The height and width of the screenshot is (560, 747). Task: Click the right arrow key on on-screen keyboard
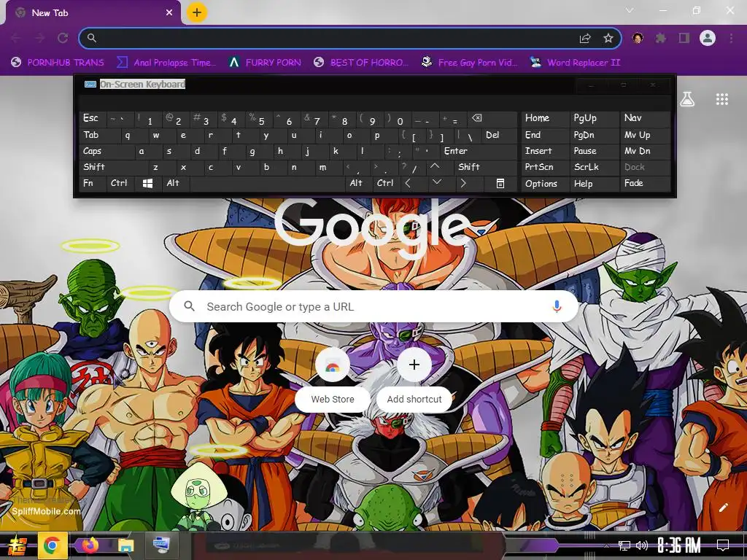click(463, 183)
